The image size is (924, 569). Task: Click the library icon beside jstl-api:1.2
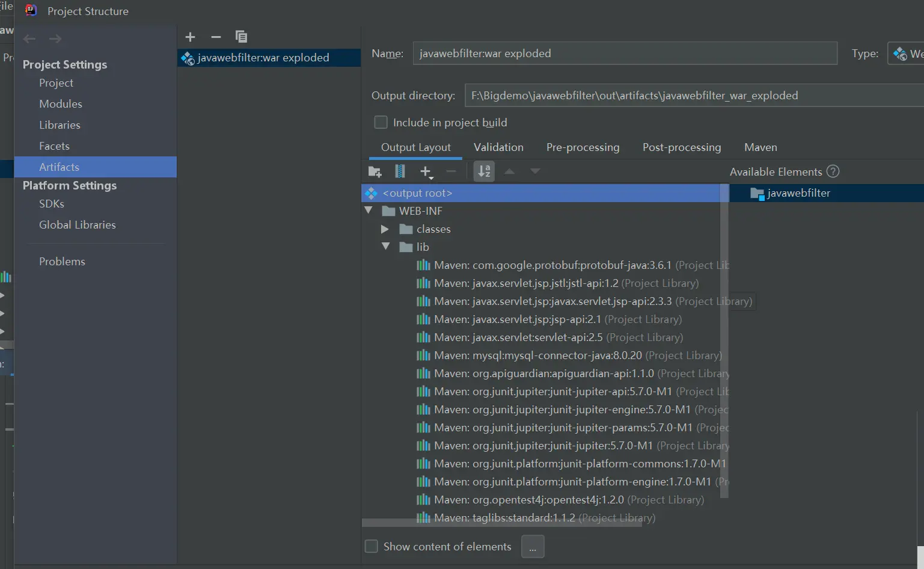423,283
